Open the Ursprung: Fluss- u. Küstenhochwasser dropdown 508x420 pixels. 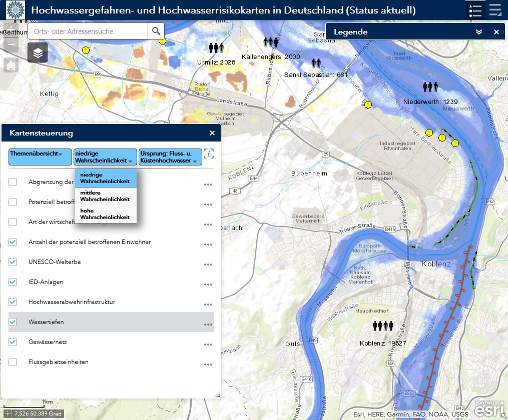click(171, 157)
